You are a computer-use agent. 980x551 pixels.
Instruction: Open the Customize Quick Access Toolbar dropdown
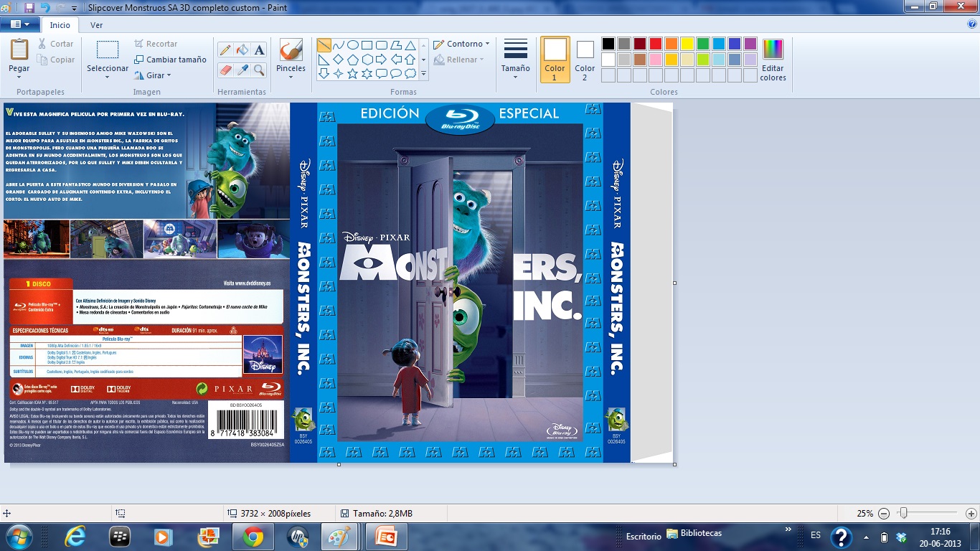[x=75, y=8]
